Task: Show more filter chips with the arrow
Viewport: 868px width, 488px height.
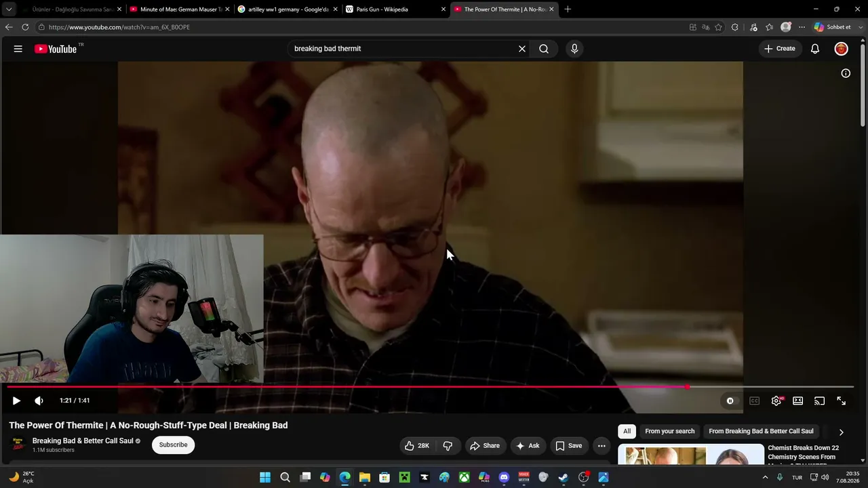Action: point(841,432)
